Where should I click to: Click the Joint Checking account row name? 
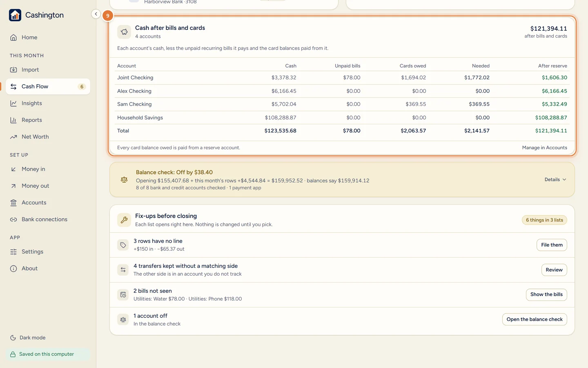(x=135, y=78)
